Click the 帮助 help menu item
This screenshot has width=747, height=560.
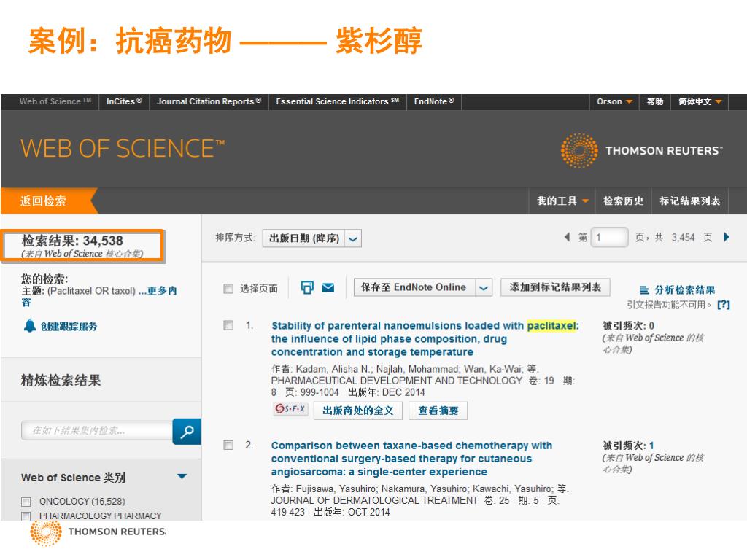pyautogui.click(x=654, y=101)
